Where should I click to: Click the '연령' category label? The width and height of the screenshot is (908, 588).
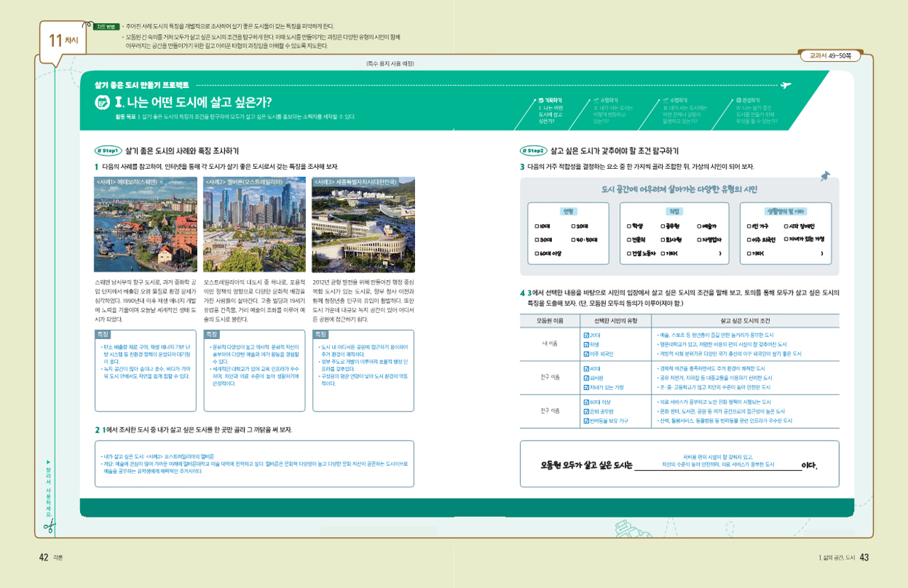(568, 211)
